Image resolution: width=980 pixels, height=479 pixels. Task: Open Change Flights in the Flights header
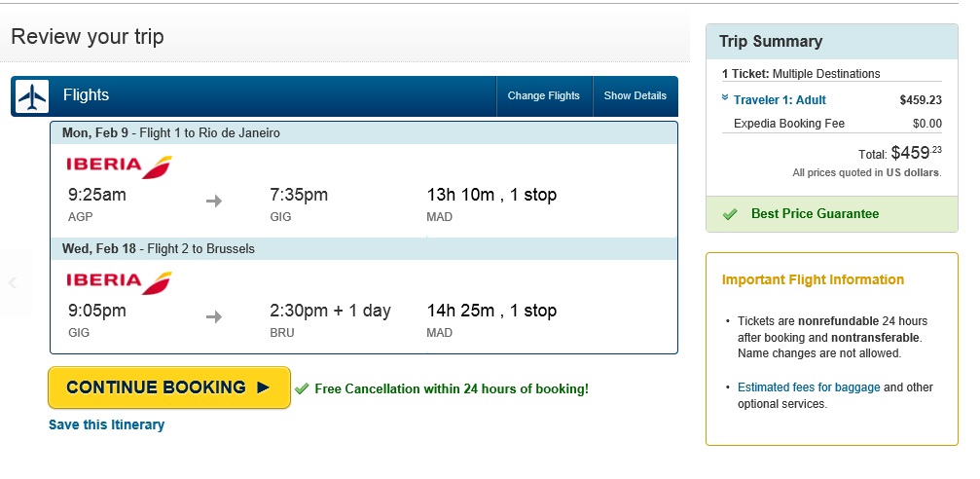[x=544, y=95]
